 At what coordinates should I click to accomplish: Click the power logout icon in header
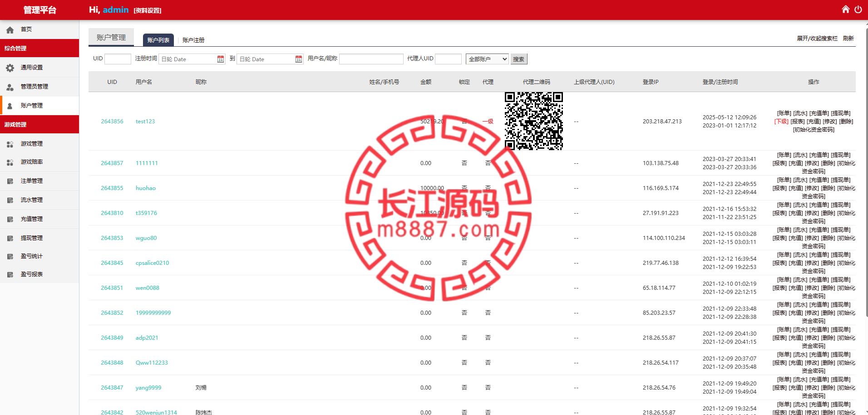tap(858, 10)
